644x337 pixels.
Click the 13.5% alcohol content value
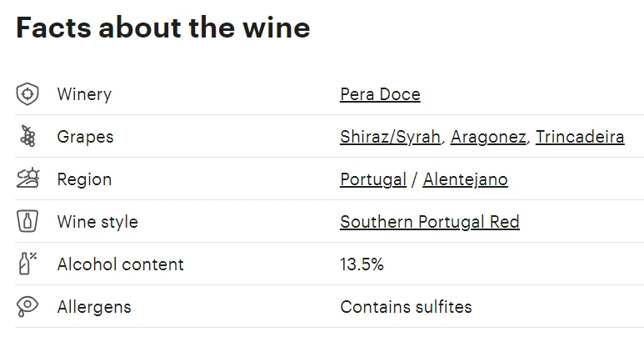coord(362,264)
